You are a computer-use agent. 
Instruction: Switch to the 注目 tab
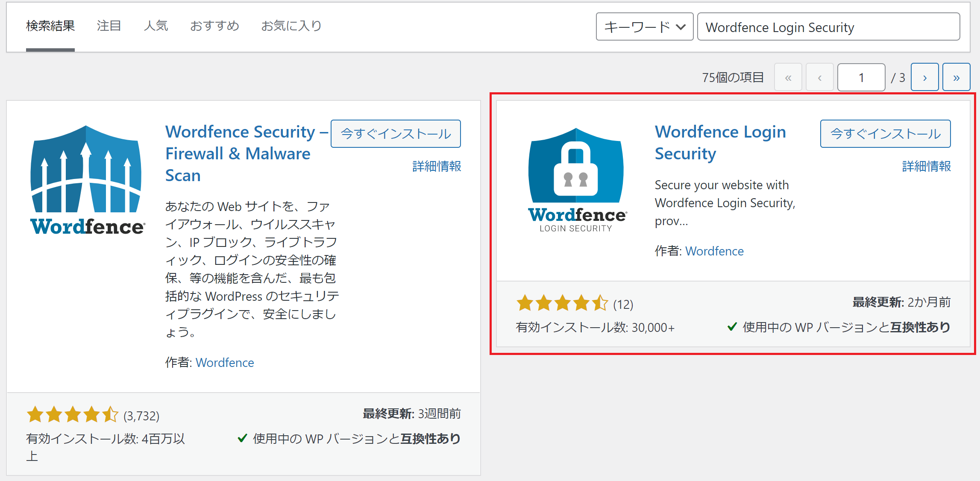pos(109,26)
